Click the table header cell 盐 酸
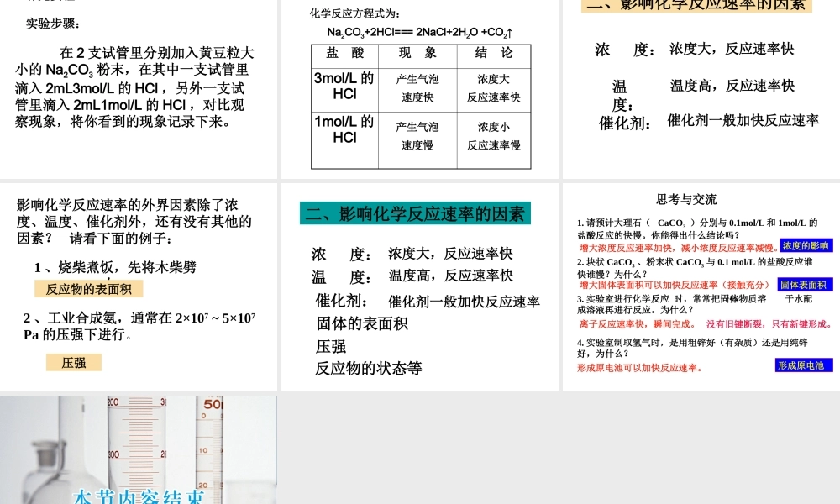This screenshot has height=504, width=840. coord(345,55)
